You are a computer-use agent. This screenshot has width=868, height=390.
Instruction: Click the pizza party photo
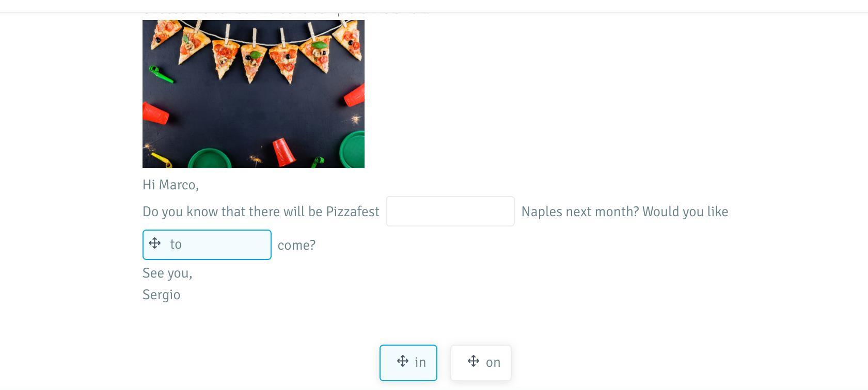254,94
